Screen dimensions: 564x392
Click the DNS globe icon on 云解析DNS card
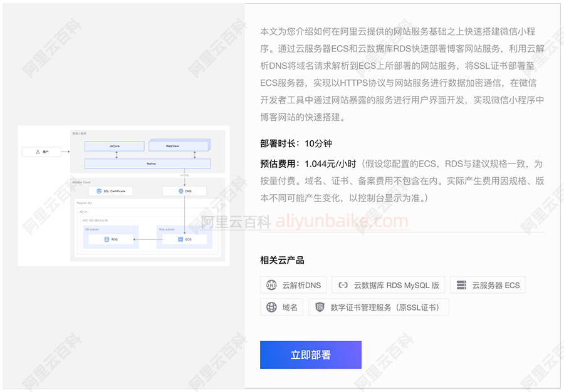pyautogui.click(x=271, y=286)
